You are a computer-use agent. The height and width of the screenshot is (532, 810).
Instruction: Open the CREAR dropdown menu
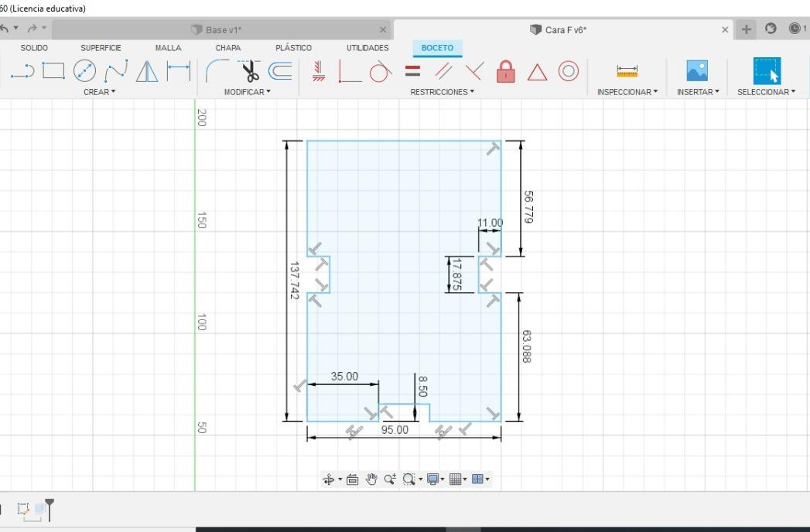click(99, 92)
